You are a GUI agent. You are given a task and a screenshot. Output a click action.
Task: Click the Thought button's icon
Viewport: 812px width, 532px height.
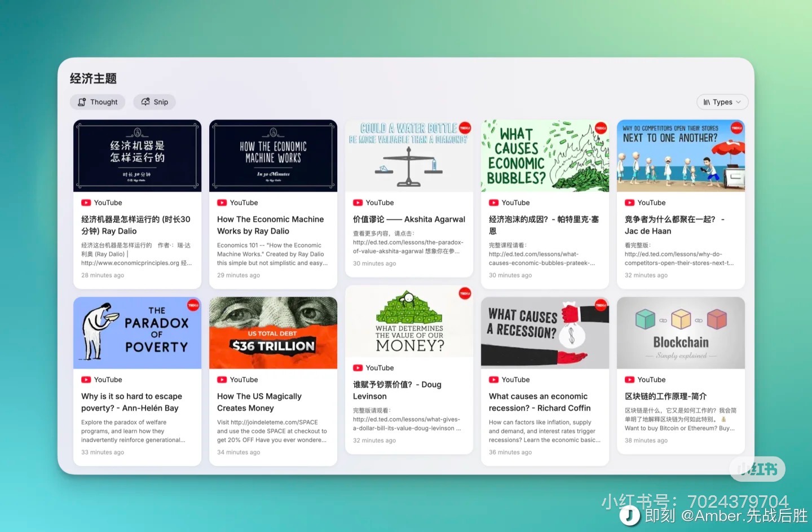(82, 102)
